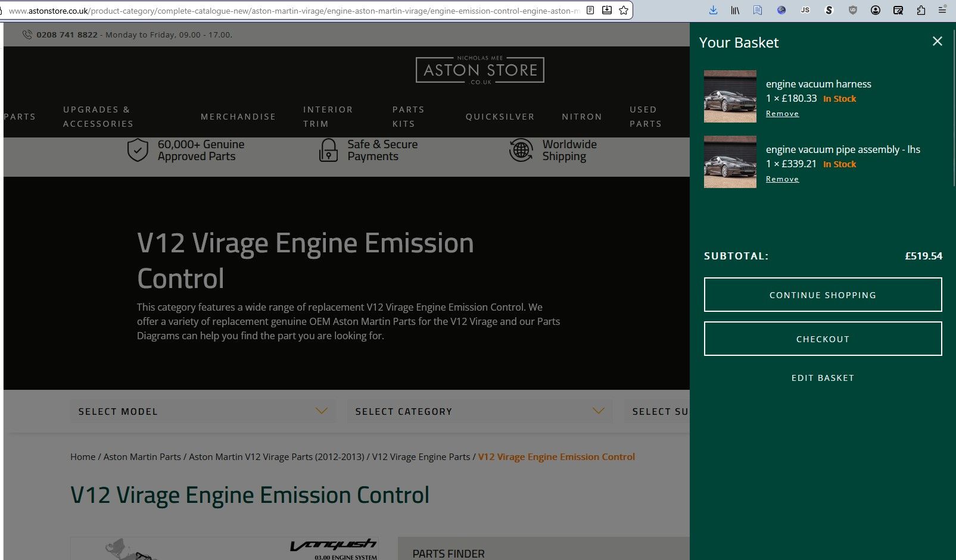Toggle reader view in the address bar
The width and height of the screenshot is (956, 560).
(590, 10)
